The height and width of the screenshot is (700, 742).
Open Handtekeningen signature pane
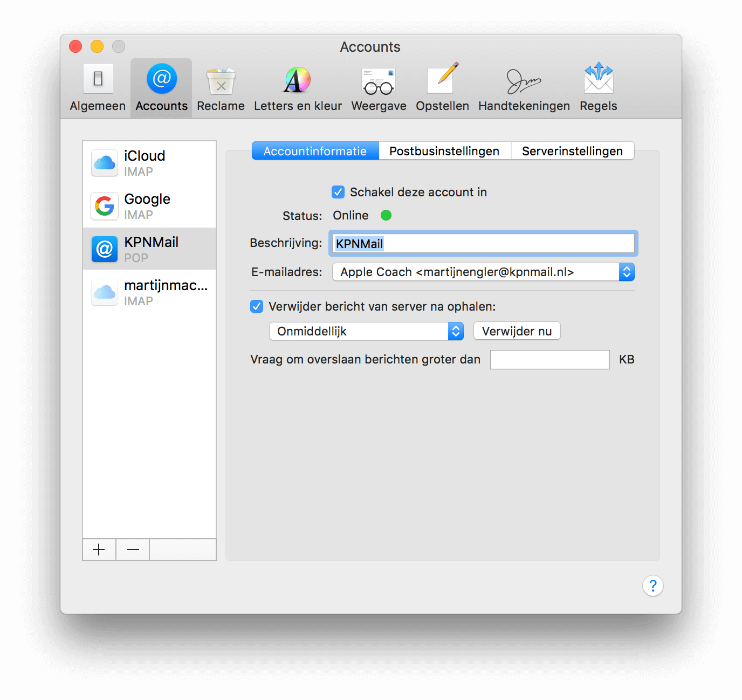tap(524, 88)
